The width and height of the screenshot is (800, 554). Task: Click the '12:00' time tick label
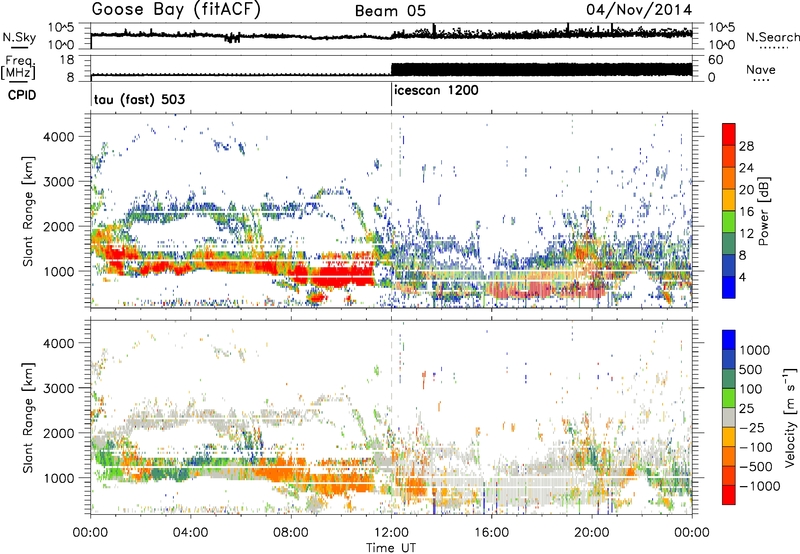pyautogui.click(x=391, y=533)
